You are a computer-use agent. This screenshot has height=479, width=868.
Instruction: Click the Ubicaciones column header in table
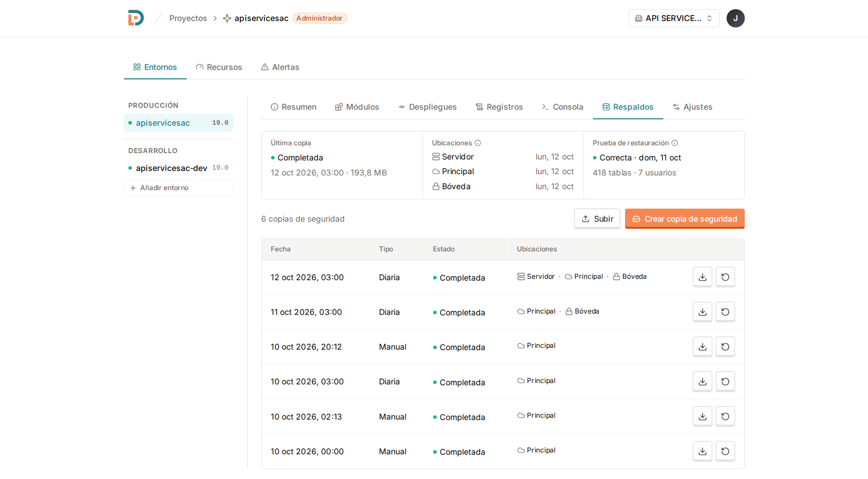tap(537, 249)
